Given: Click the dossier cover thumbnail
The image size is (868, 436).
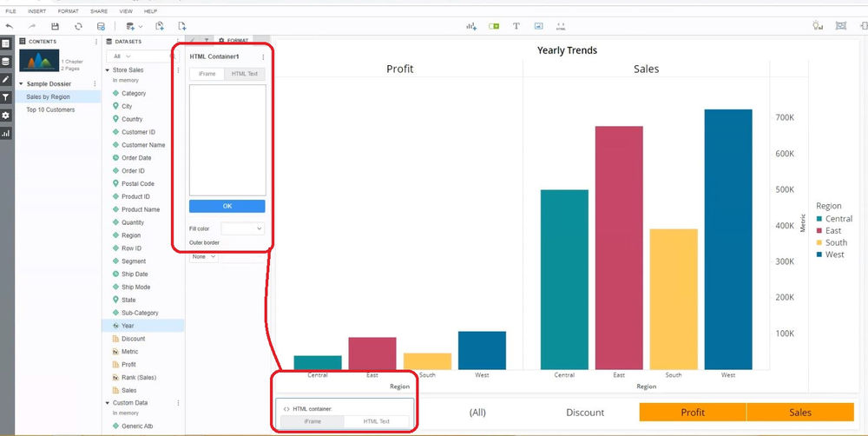Looking at the screenshot, I should pos(39,61).
